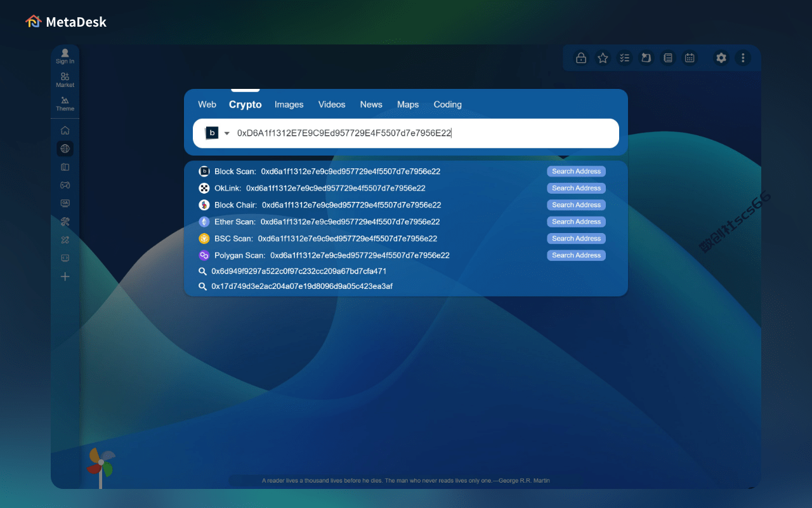Click Search Address for BSC Scan
Image resolution: width=812 pixels, height=508 pixels.
coord(577,239)
